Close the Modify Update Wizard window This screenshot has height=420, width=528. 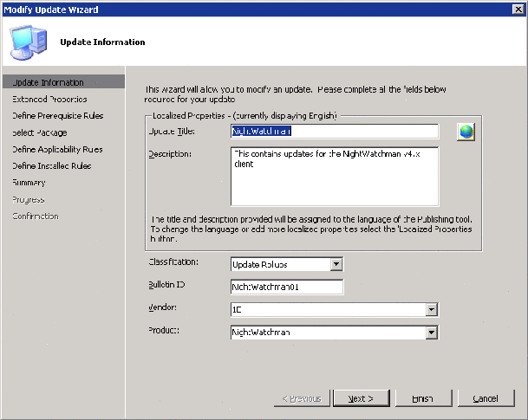518,10
